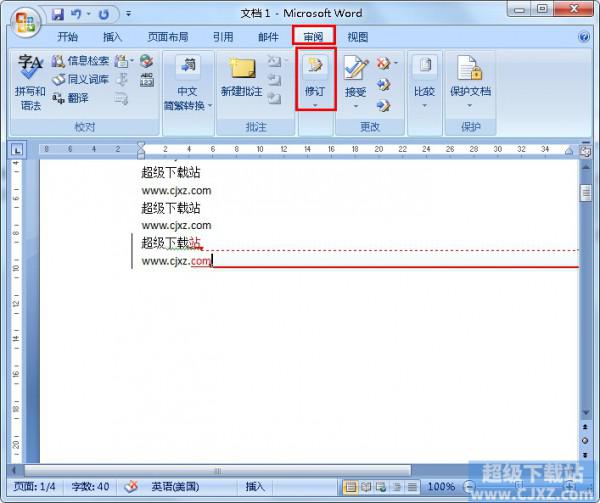600x503 pixels.
Task: Open the 同义词库 thesaurus
Action: tap(80, 80)
